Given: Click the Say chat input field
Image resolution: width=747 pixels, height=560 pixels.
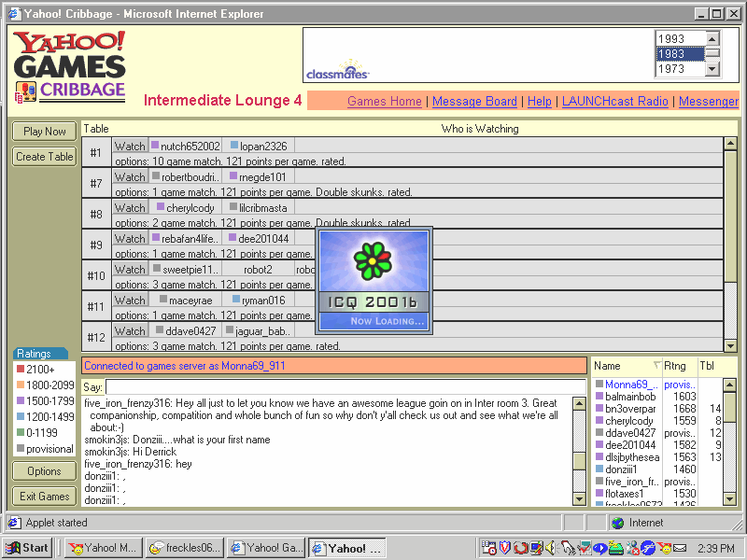Looking at the screenshot, I should (x=345, y=386).
